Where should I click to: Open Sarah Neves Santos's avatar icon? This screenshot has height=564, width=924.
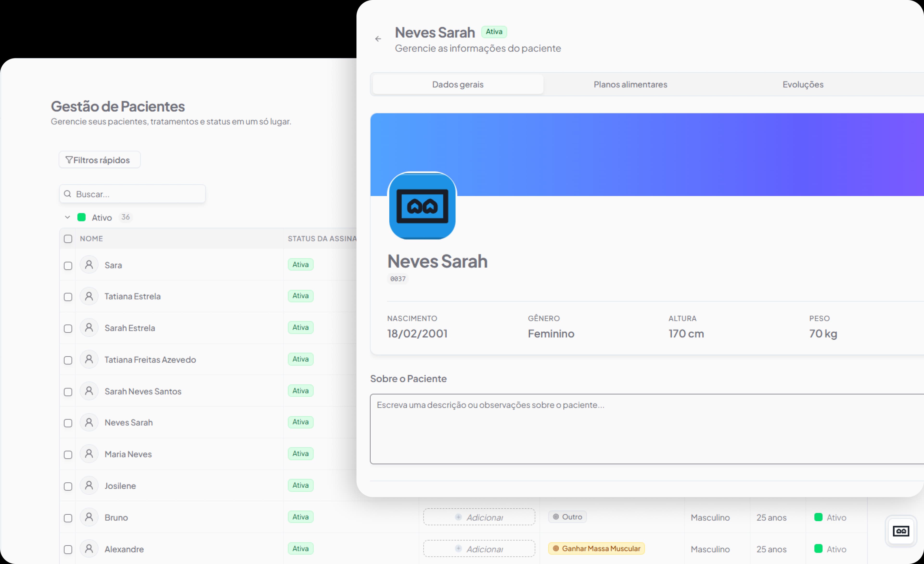pyautogui.click(x=89, y=391)
